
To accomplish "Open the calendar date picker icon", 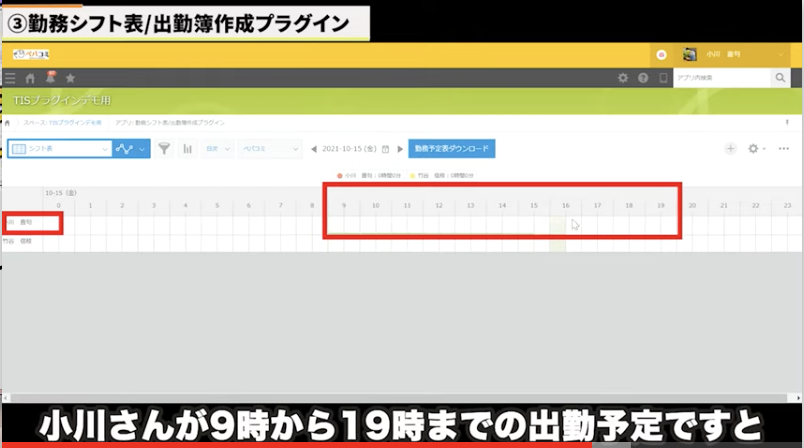I will [385, 149].
